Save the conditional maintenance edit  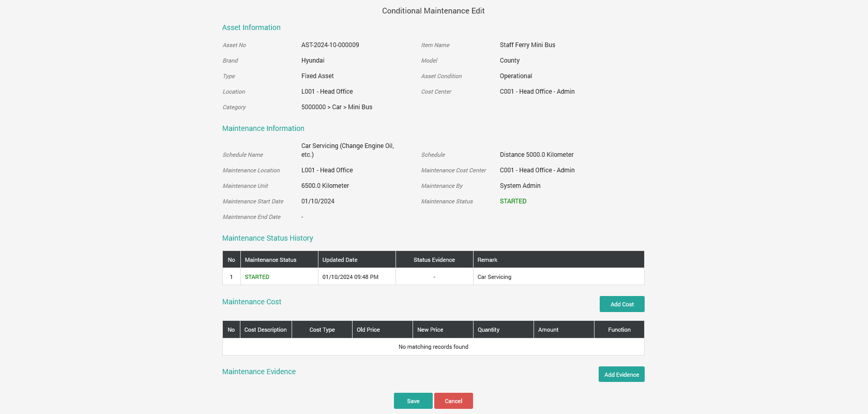(x=413, y=401)
